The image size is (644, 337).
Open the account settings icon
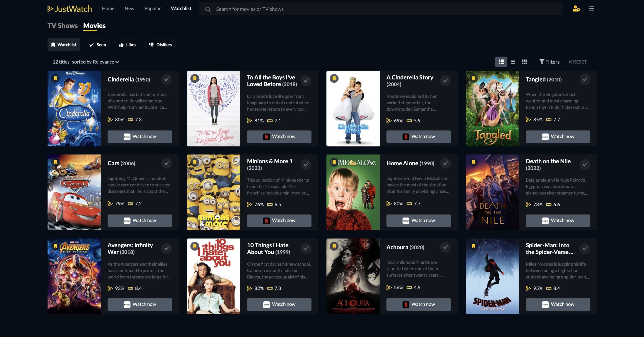point(576,9)
